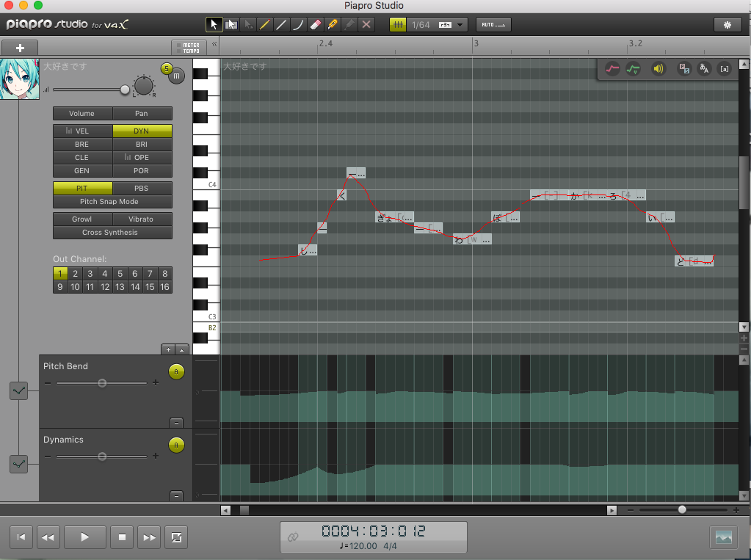The height and width of the screenshot is (560, 751).
Task: Select output channel 8
Action: click(164, 274)
